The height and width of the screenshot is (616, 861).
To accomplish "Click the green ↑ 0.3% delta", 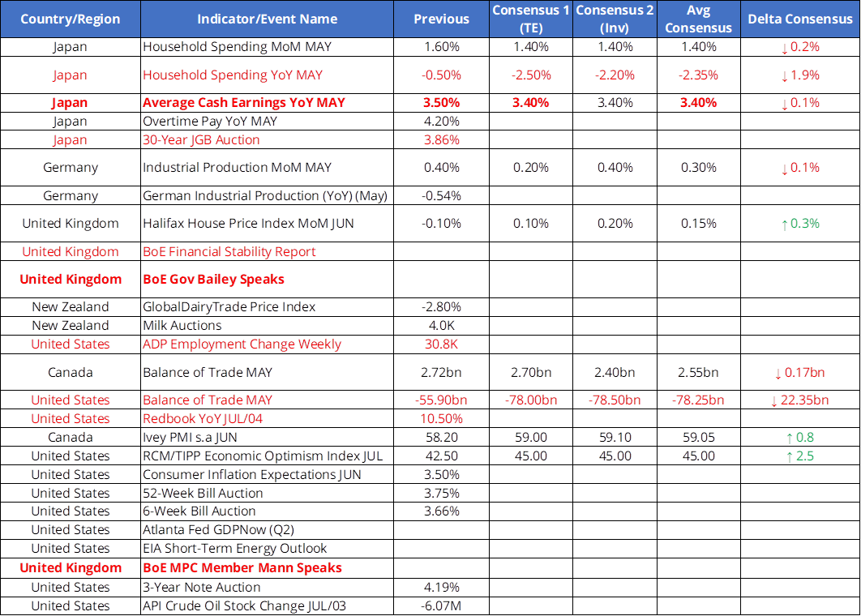I will [x=800, y=224].
